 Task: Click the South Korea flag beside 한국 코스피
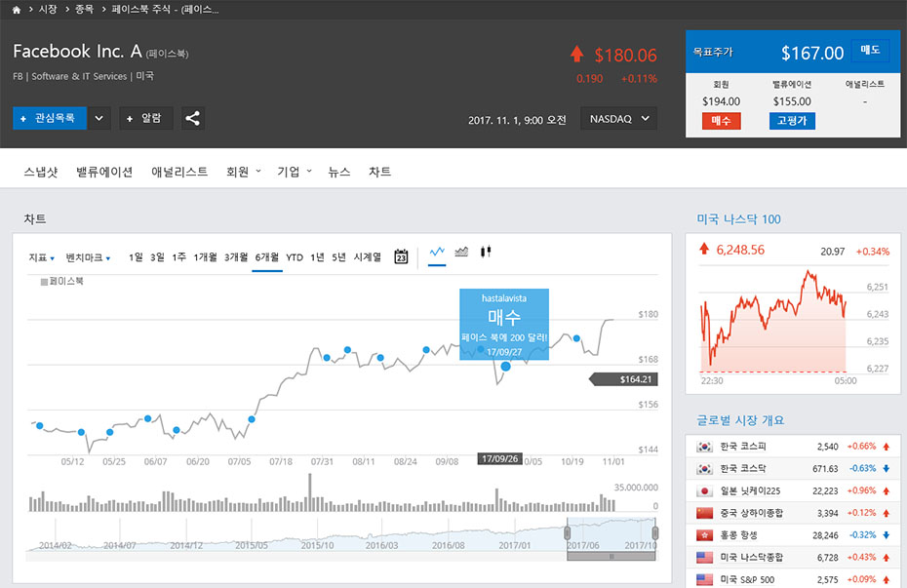704,447
